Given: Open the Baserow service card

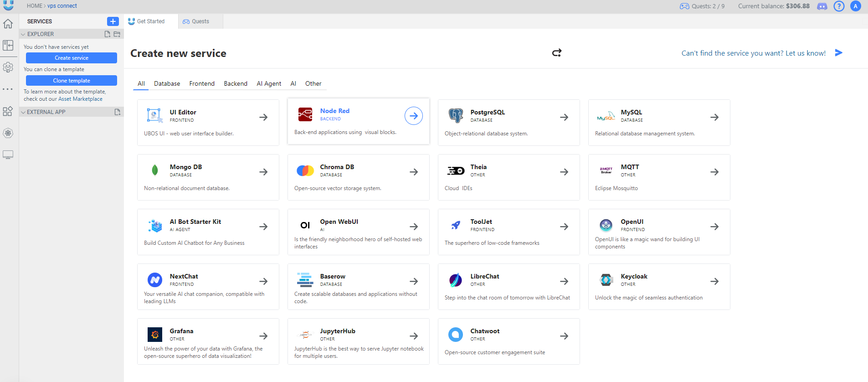Looking at the screenshot, I should click(x=359, y=287).
